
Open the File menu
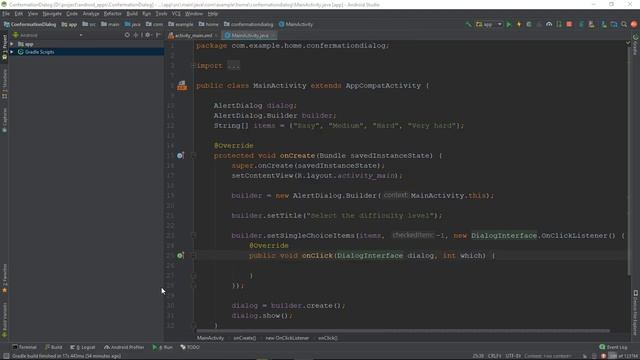[x=6, y=14]
